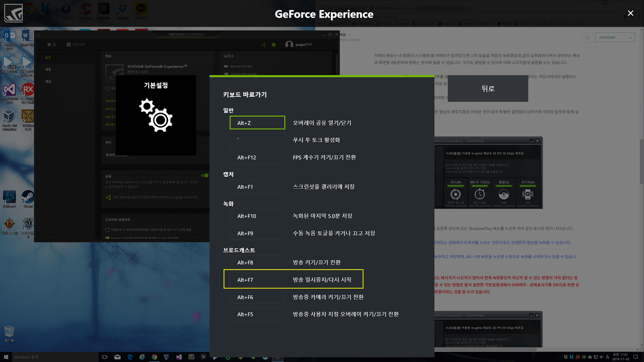This screenshot has height=362, width=644.
Task: Change the Alt+F12 FPS counter hotkey
Action: pos(257,157)
